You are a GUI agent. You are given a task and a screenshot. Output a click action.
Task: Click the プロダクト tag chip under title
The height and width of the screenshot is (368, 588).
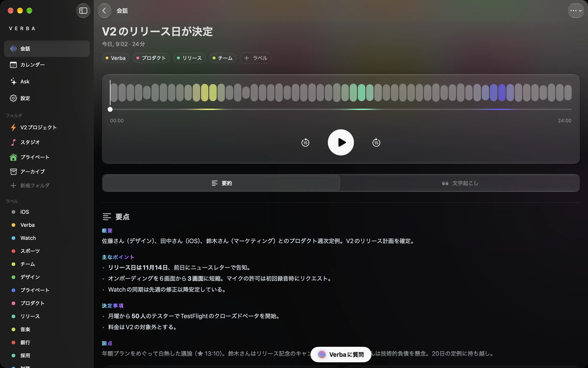[151, 58]
